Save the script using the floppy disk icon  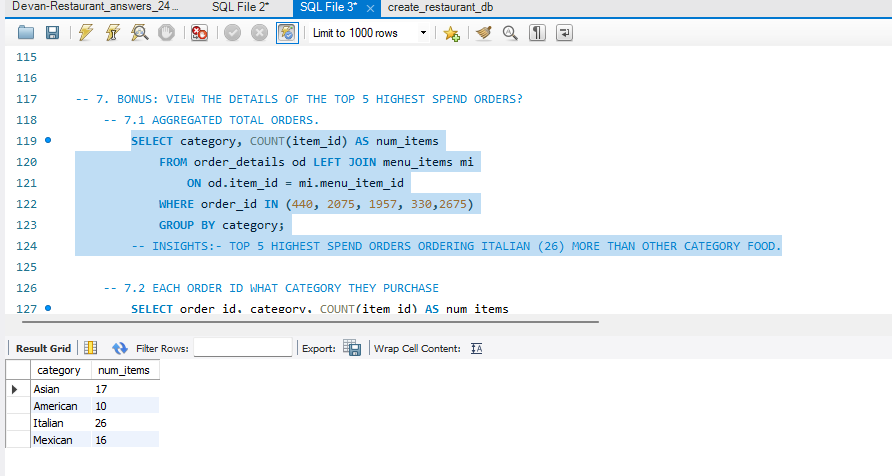[x=51, y=33]
